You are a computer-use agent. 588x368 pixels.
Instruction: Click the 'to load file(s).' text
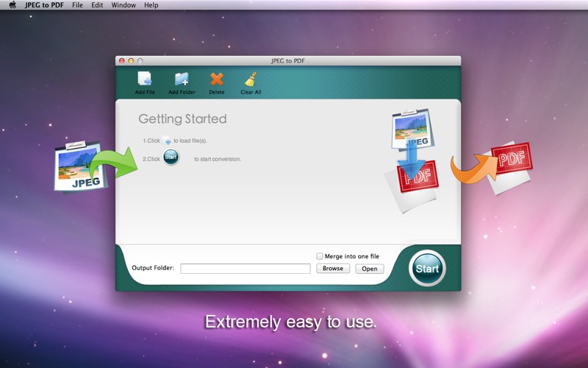coord(190,141)
